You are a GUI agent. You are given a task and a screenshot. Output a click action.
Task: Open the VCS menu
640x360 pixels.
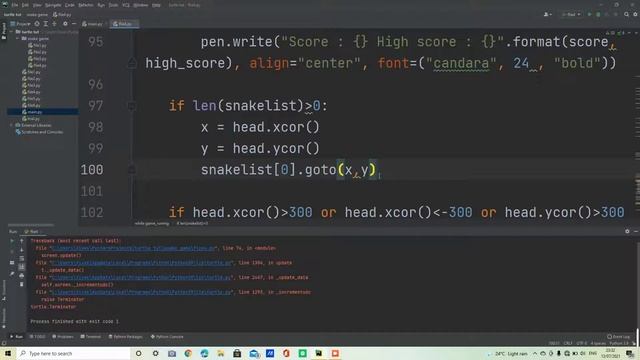point(126,5)
